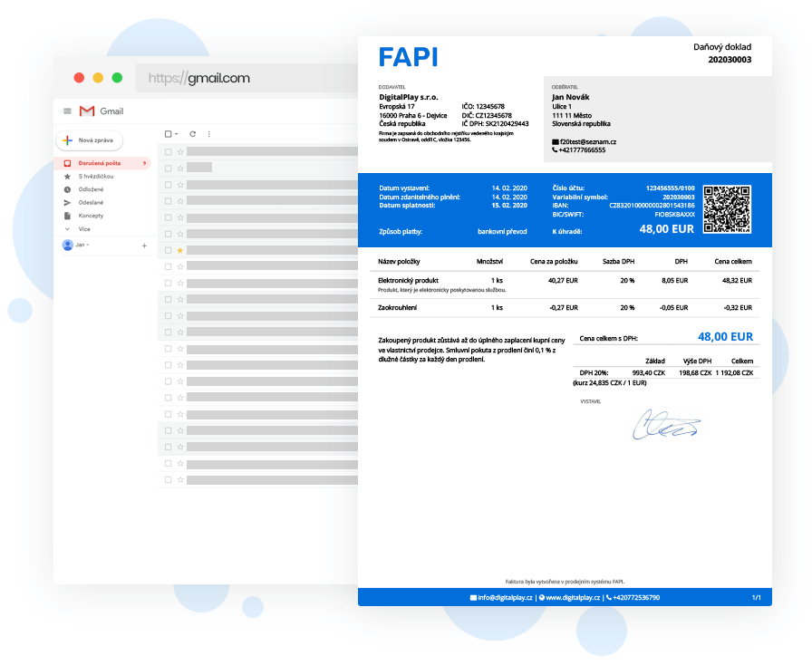Click the QR payment code on the invoice
The width and height of the screenshot is (812, 665).
727,209
